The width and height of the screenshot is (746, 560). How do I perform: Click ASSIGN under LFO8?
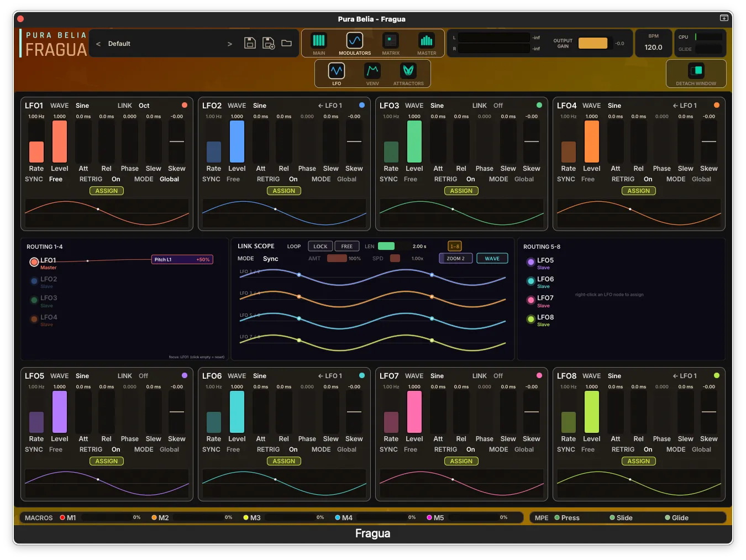pos(639,461)
